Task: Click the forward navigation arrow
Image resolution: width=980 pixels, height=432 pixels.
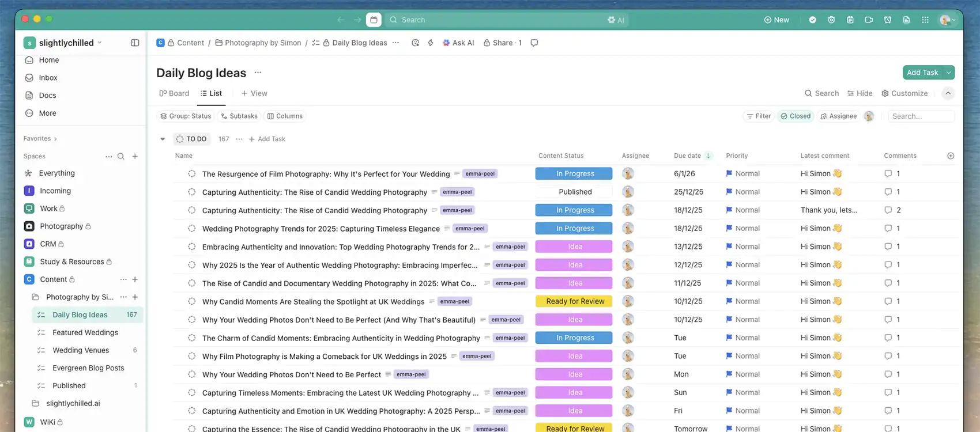Action: pos(357,20)
